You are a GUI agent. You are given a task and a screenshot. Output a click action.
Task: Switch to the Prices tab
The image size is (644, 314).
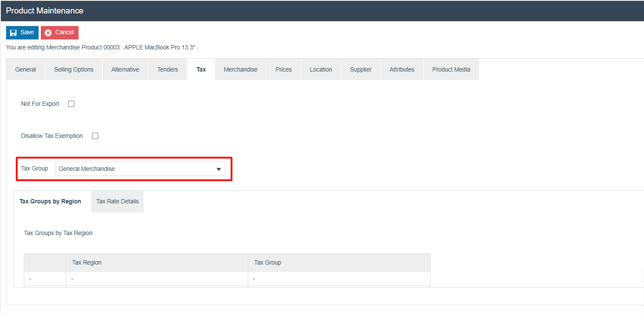(x=283, y=69)
